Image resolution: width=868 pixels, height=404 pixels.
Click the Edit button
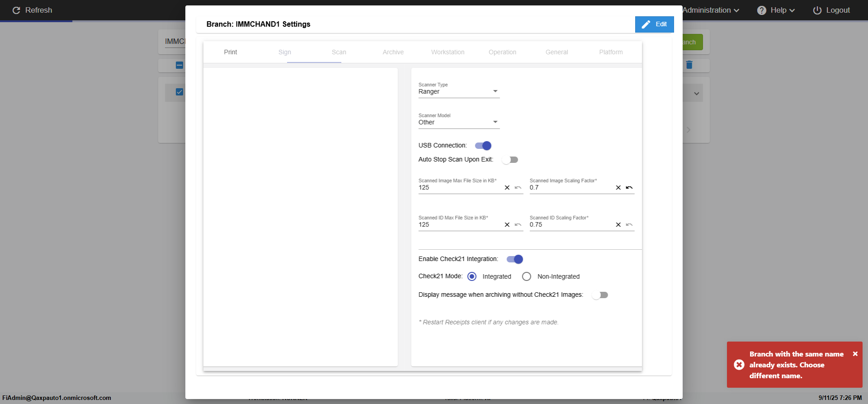click(654, 24)
